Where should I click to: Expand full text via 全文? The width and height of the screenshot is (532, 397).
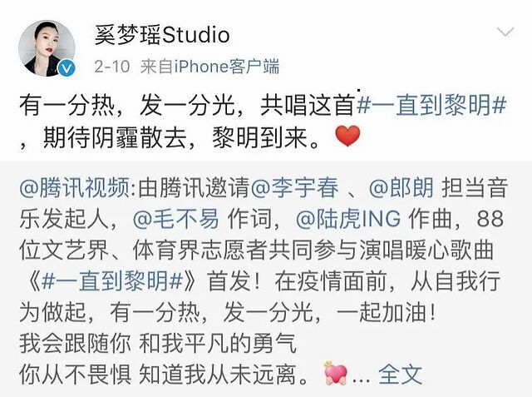[401, 375]
